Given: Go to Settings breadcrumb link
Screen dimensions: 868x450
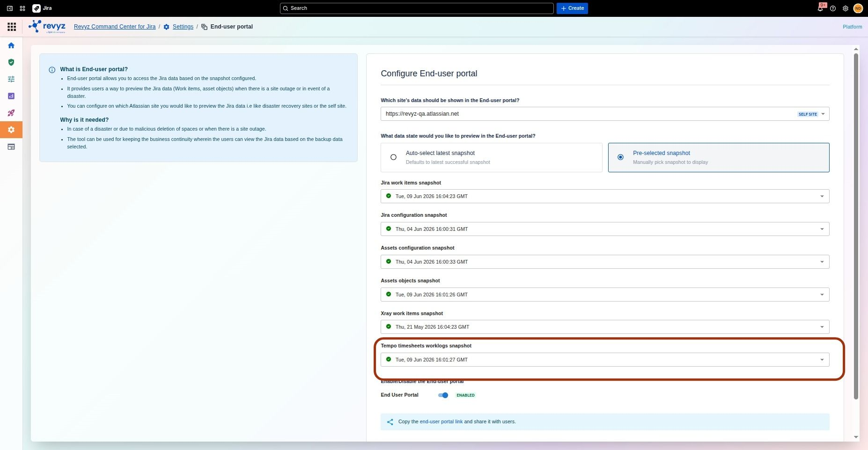Looking at the screenshot, I should 183,27.
